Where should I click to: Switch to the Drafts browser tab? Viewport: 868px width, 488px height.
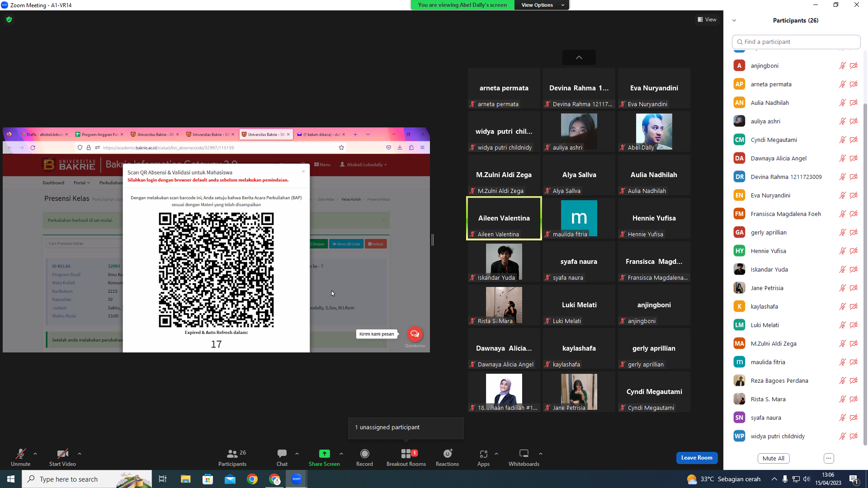44,134
